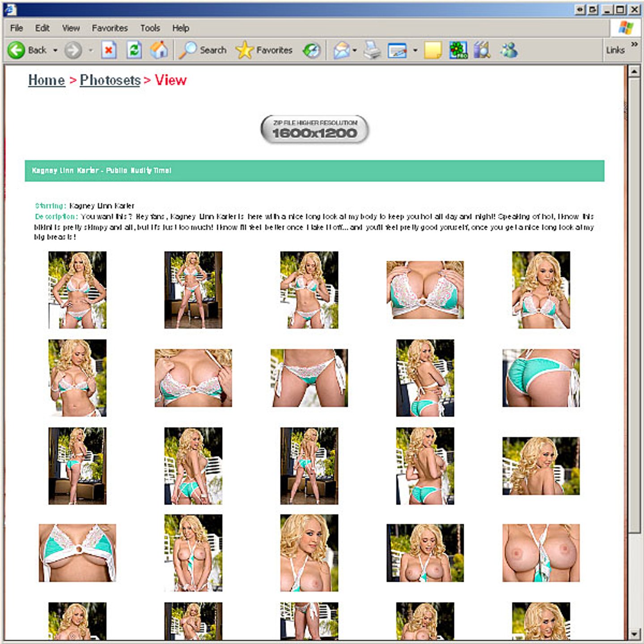Open the Mail envelope icon
The image size is (644, 644).
[342, 50]
